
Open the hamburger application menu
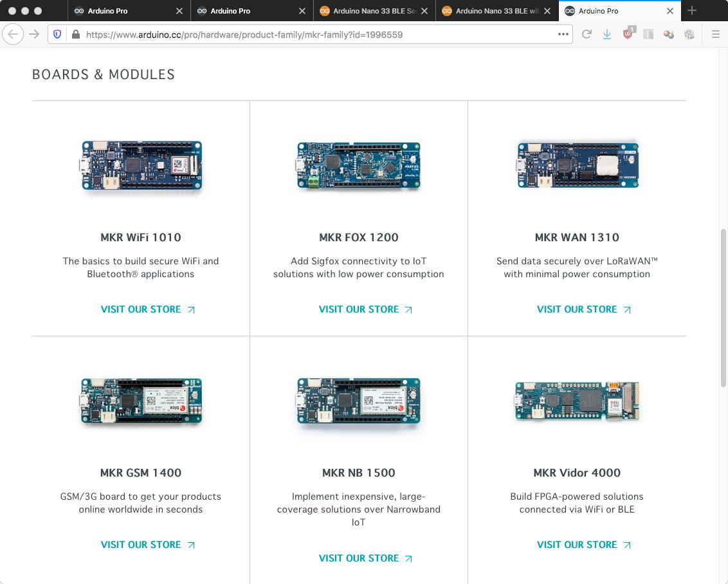pyautogui.click(x=716, y=34)
